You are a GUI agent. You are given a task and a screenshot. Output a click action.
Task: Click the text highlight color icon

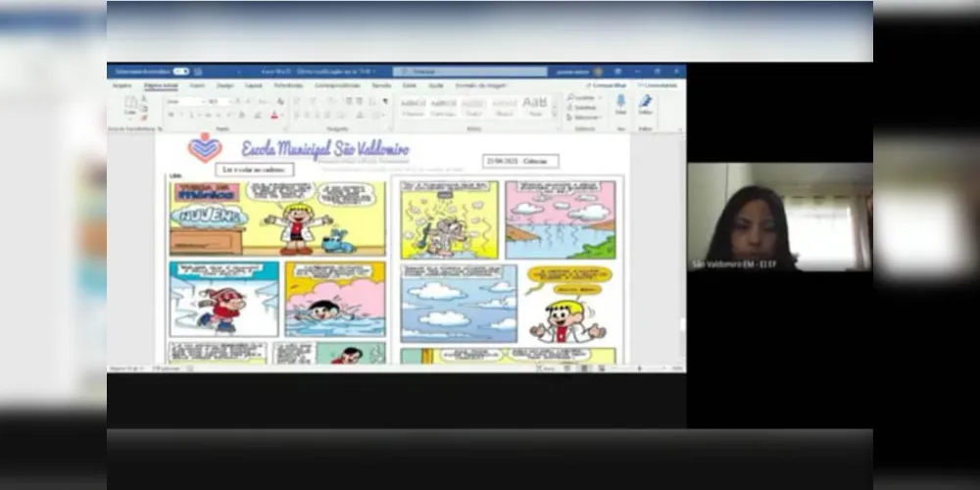coord(258,115)
